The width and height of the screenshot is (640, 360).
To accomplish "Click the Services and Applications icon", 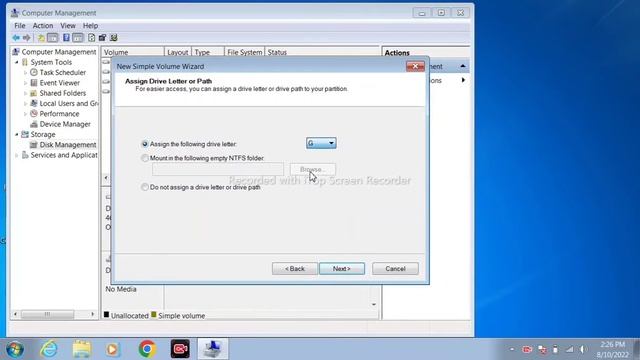I will click(25, 155).
